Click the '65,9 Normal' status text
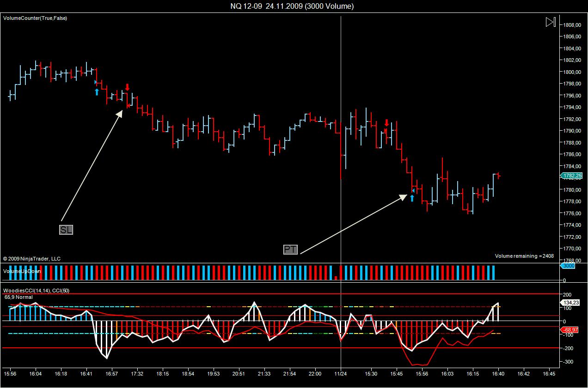 (19, 297)
